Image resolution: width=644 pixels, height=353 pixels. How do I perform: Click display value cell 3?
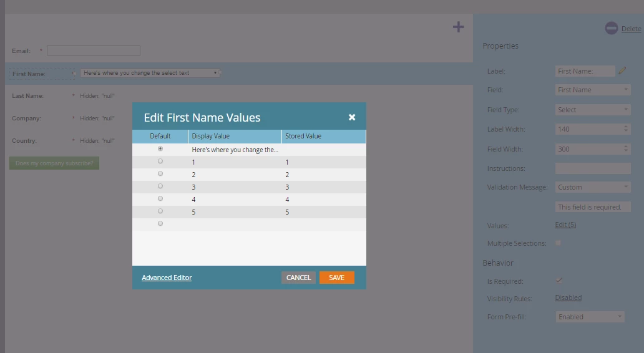click(x=235, y=187)
